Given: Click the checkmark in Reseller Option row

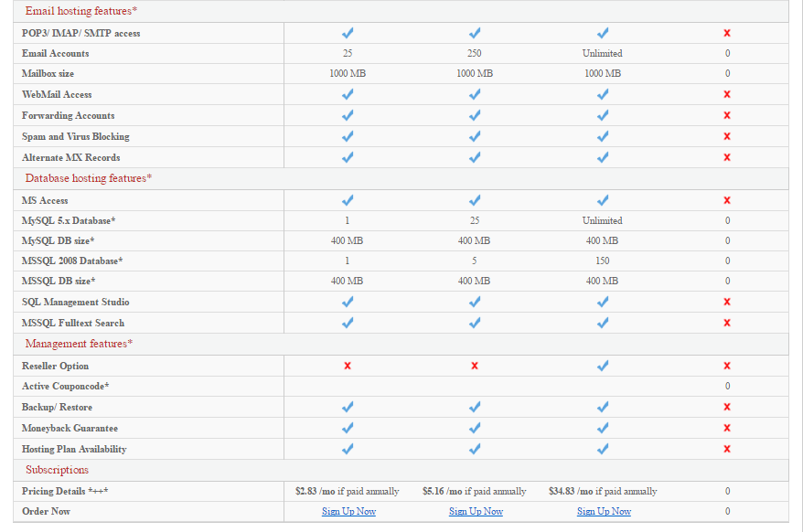Looking at the screenshot, I should [603, 366].
